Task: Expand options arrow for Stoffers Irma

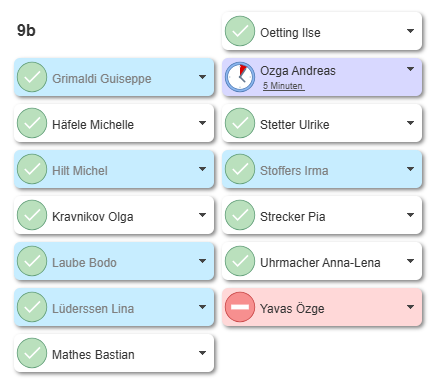Action: point(410,169)
